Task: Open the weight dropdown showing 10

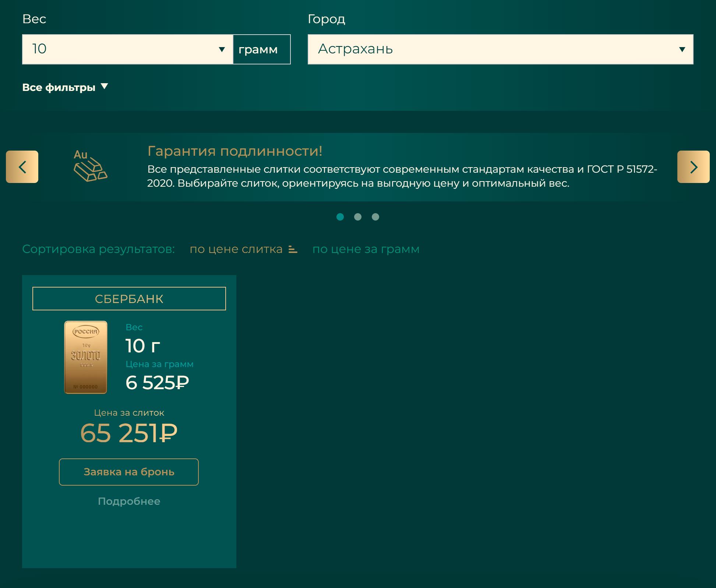Action: click(x=127, y=49)
